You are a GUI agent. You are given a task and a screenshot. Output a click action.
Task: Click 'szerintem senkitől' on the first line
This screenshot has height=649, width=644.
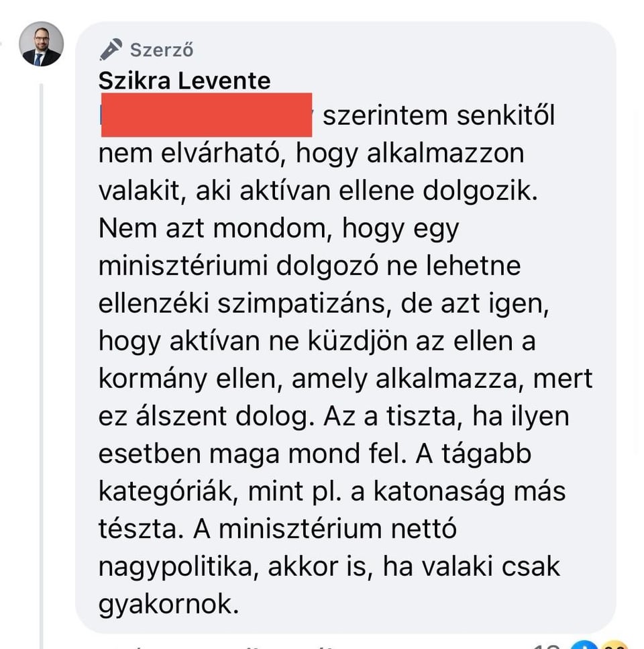(439, 115)
